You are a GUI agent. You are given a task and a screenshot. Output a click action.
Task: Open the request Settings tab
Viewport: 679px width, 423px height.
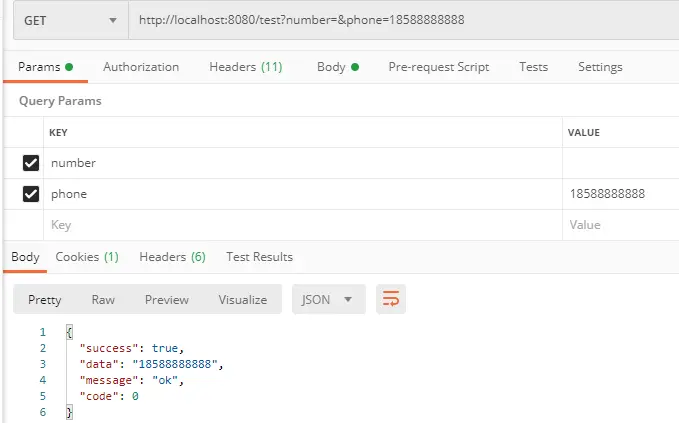tap(600, 67)
